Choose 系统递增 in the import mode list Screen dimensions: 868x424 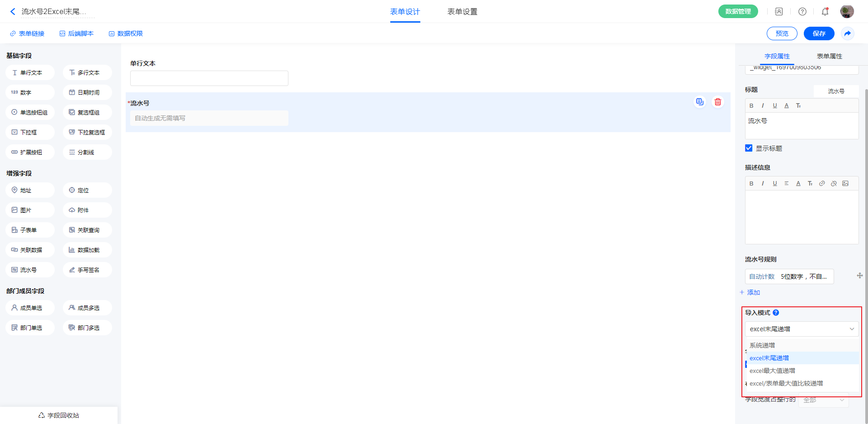coord(762,345)
